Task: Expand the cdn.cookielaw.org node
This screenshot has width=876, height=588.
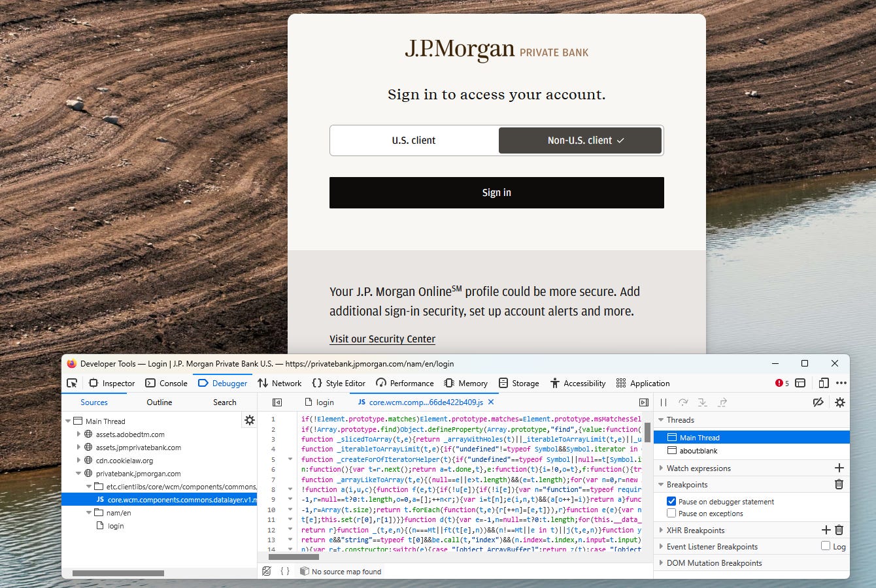Action: pyautogui.click(x=78, y=461)
